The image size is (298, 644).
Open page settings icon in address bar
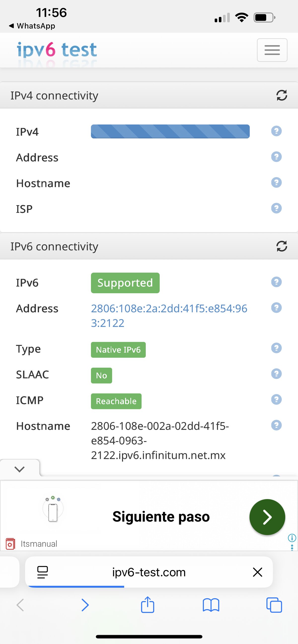[x=42, y=572]
